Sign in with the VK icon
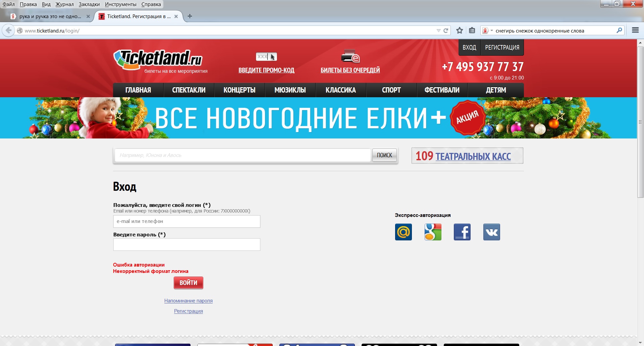The image size is (644, 346). (x=492, y=232)
